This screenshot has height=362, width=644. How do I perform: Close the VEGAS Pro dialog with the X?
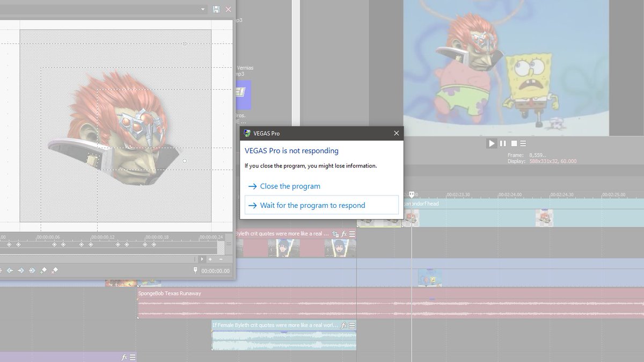click(x=396, y=133)
